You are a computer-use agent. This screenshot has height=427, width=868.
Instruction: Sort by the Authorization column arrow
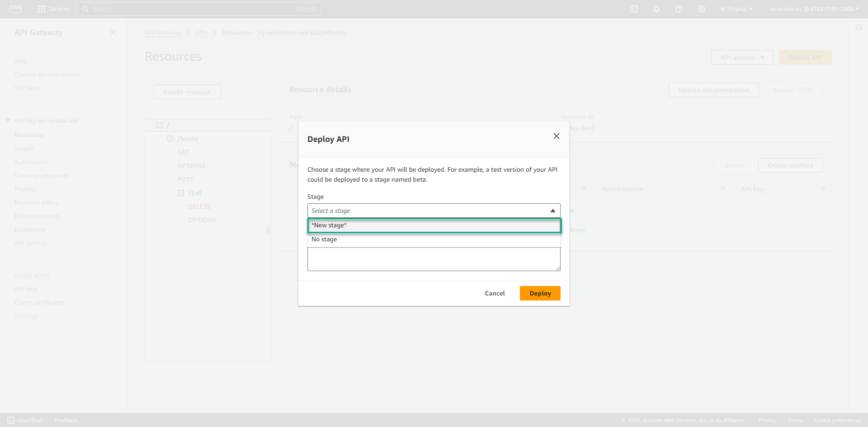[723, 189]
